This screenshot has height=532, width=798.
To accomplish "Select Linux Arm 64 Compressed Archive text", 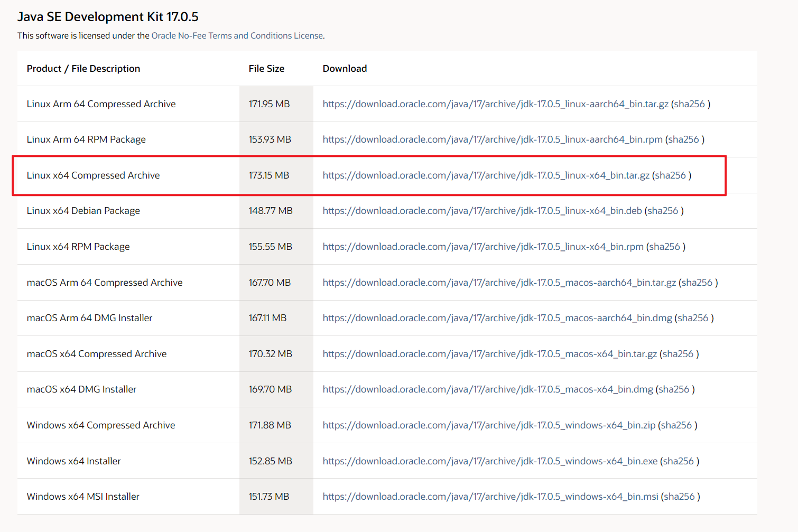I will click(101, 104).
